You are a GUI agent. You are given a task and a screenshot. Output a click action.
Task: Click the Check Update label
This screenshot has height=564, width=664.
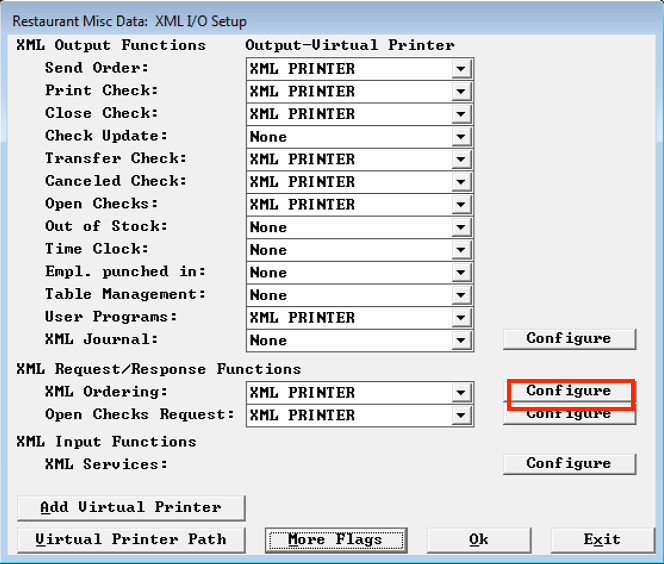point(106,136)
